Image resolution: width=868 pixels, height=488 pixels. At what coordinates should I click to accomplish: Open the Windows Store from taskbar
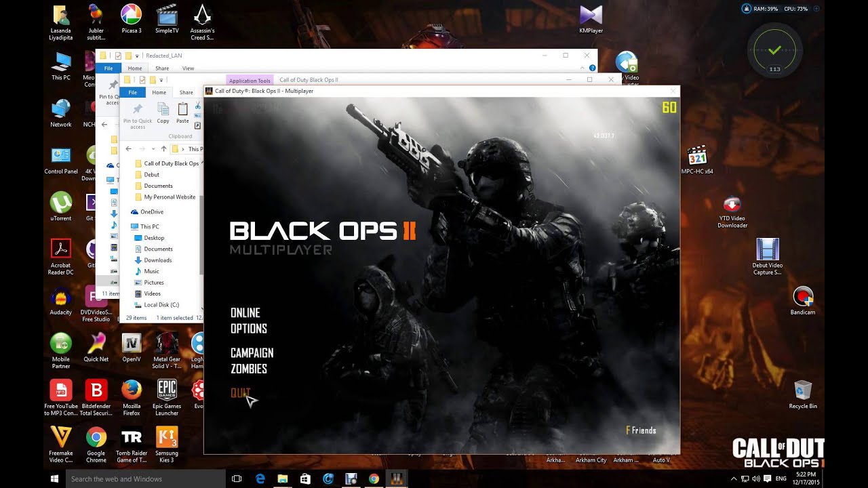305,479
